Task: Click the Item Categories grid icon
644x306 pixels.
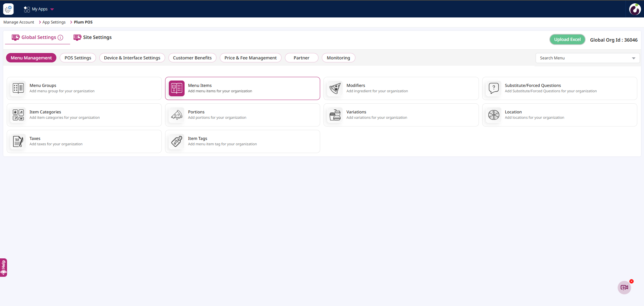Action: tap(18, 115)
